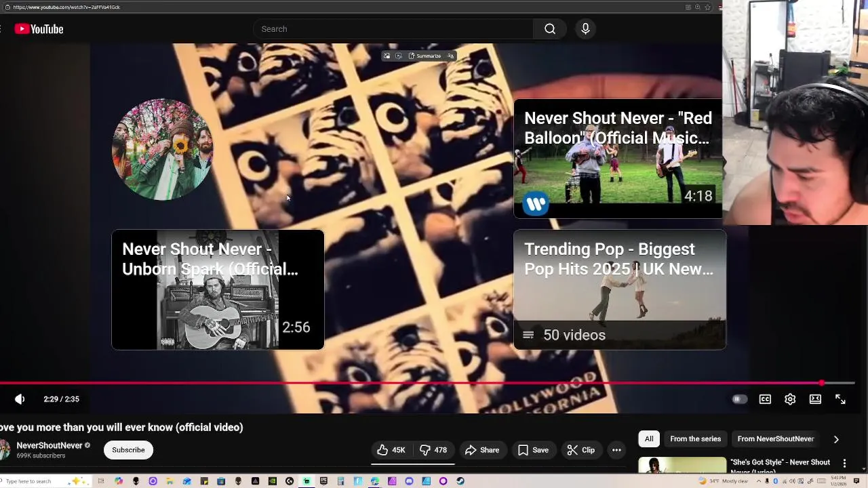868x488 pixels.
Task: Open the Epic Games taskbar icon
Action: (323, 481)
